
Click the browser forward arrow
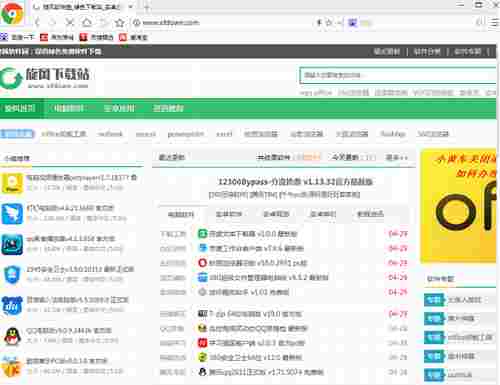tap(53, 22)
